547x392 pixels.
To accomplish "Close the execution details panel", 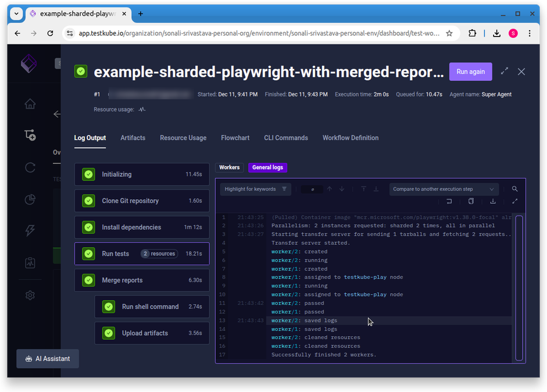I will pyautogui.click(x=521, y=72).
